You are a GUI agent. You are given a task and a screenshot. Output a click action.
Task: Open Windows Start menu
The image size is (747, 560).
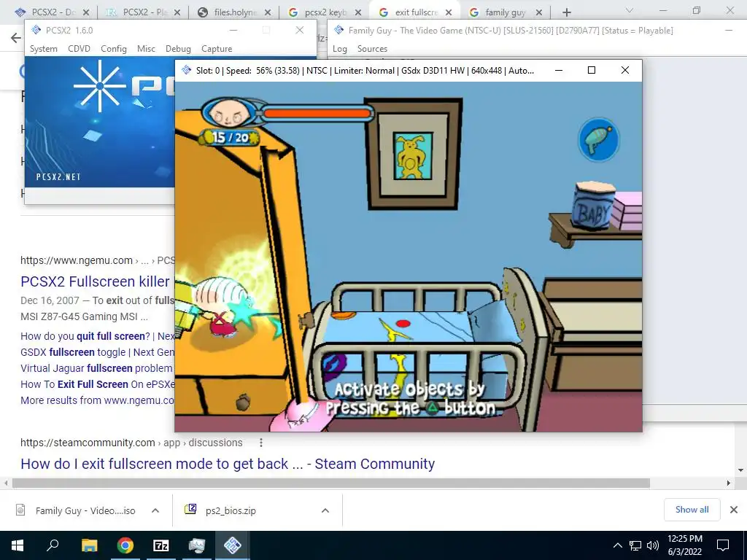(x=18, y=545)
